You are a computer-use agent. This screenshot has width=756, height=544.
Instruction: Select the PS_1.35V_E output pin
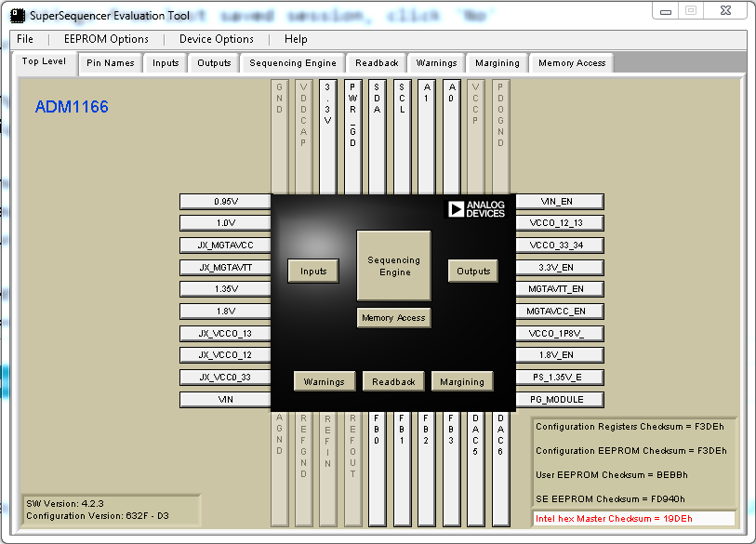(559, 378)
